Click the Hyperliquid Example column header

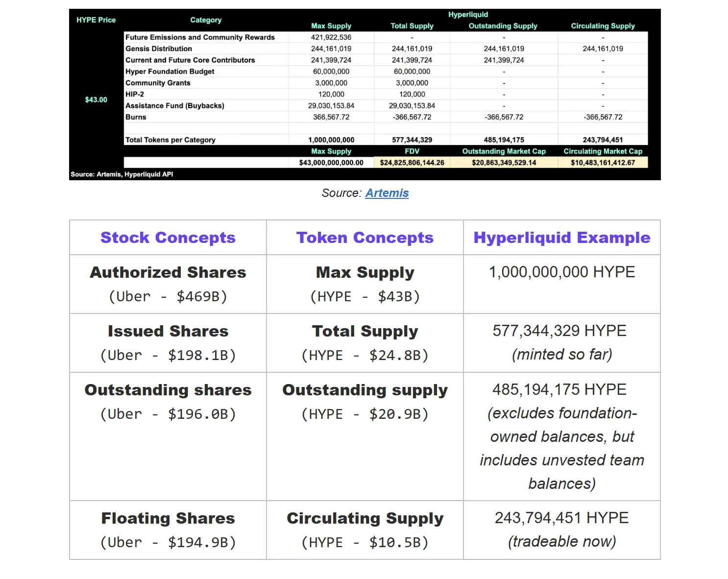click(562, 238)
